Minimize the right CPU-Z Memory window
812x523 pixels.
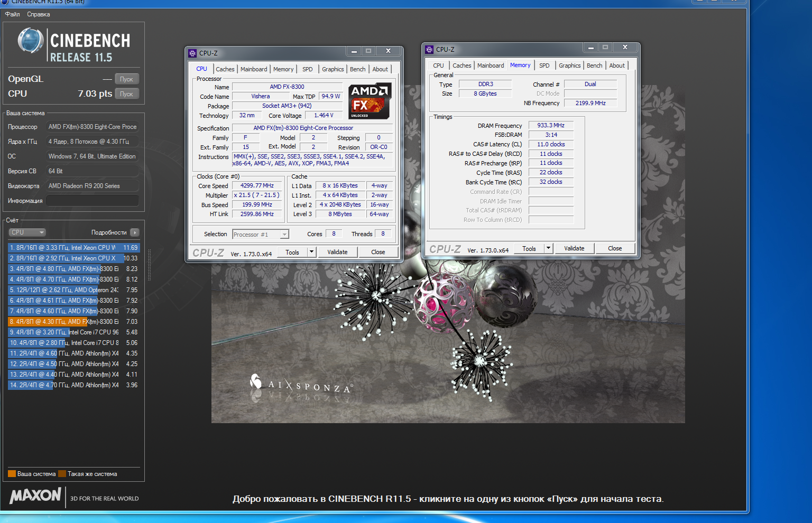click(x=591, y=48)
